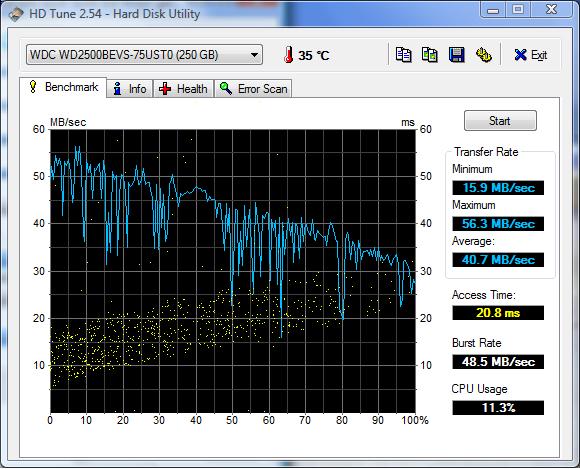Click the red thermometer temperature icon
The width and height of the screenshot is (580, 469).
[x=289, y=55]
